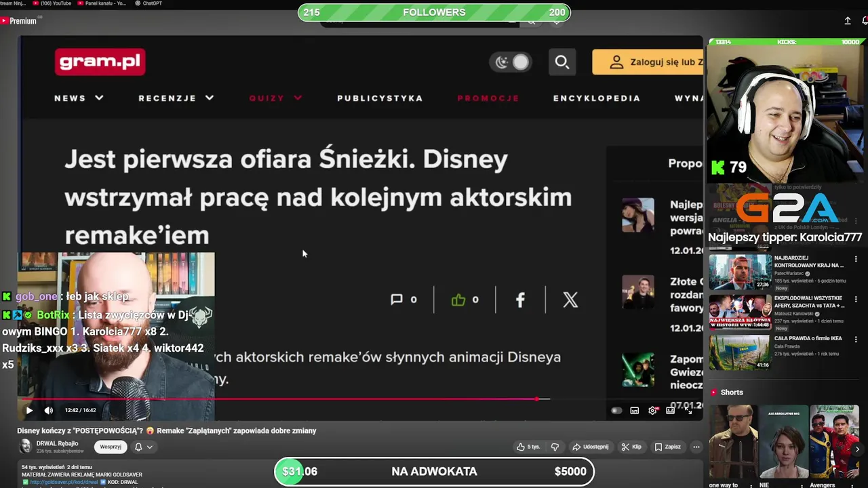
Task: Open NAJBARDZIEJ KONTROLOWANY KRAJ video thumbnail
Action: tap(740, 271)
